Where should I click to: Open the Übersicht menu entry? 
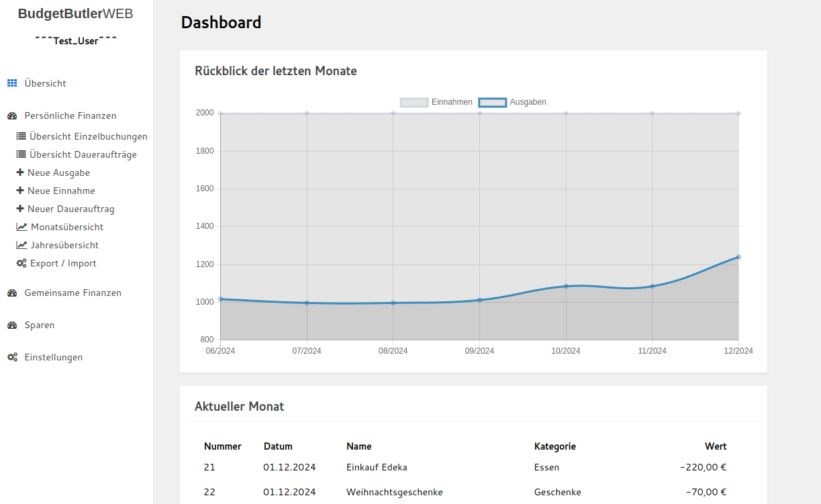pos(45,83)
